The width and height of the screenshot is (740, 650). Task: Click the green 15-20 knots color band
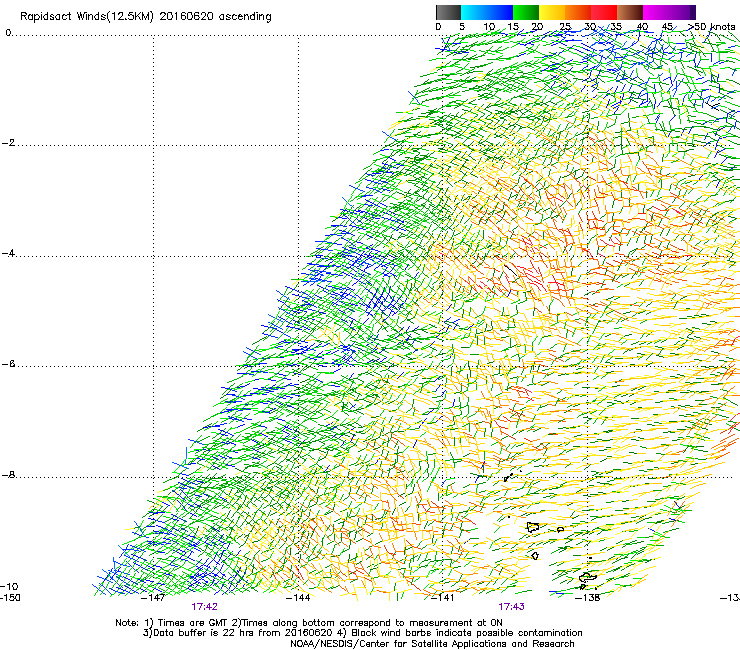coord(526,12)
